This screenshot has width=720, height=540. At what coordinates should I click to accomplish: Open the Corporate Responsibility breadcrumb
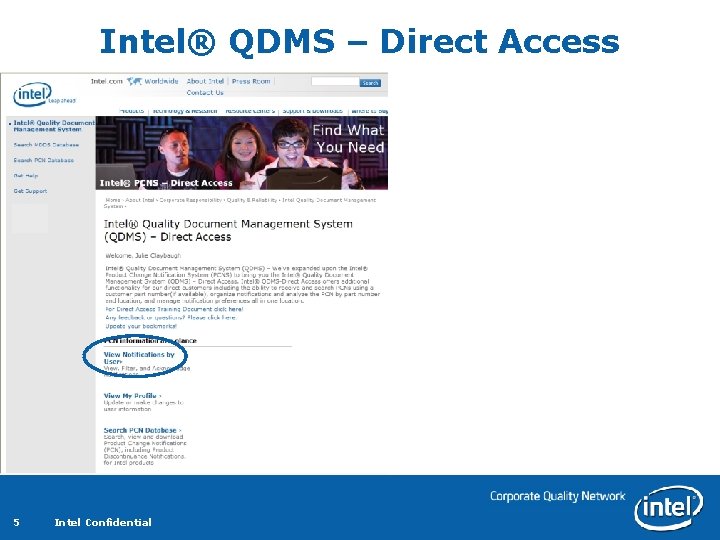191,200
